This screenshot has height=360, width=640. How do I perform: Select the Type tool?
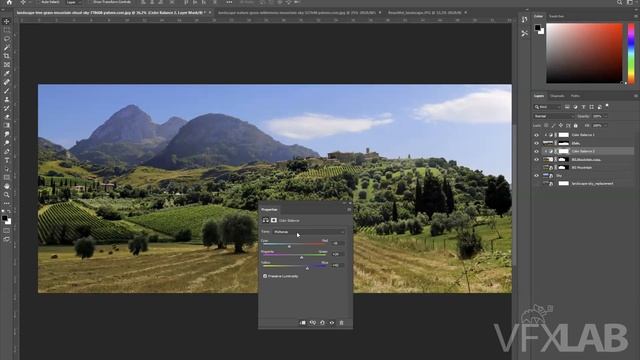click(7, 160)
